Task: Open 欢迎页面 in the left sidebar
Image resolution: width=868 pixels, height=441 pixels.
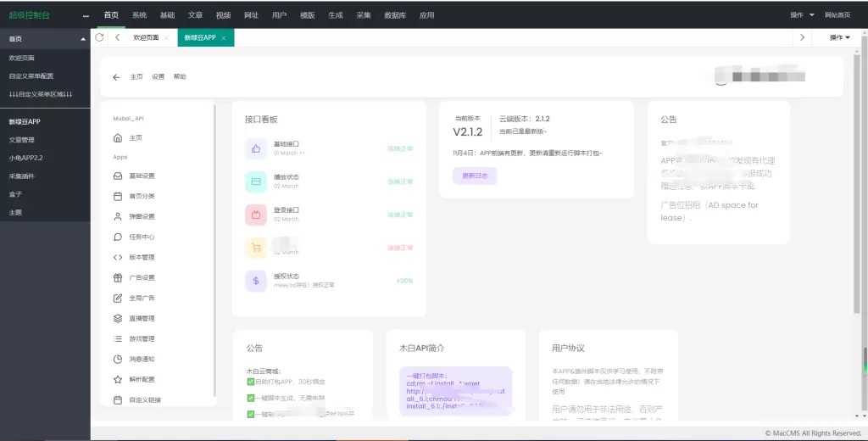Action: 21,58
